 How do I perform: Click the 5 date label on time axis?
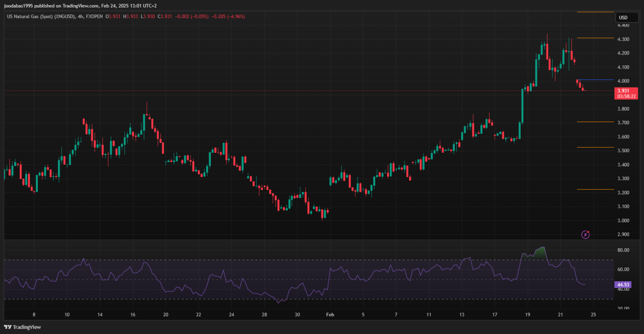363,314
